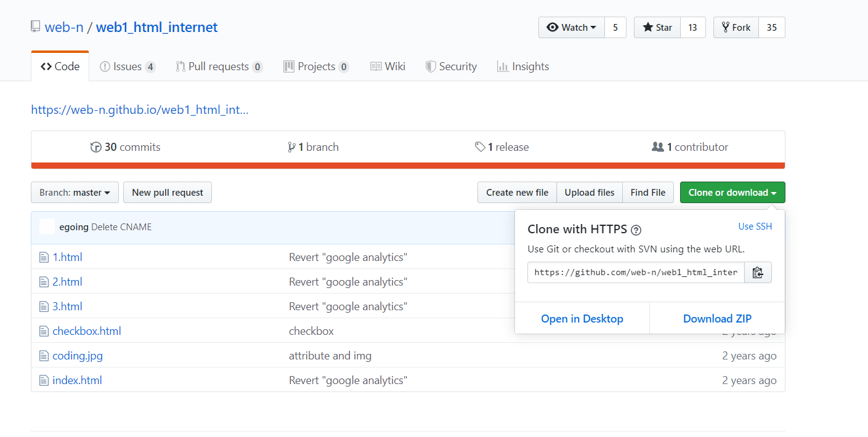868x437 pixels.
Task: Expand the Branch: master selector
Action: [75, 193]
